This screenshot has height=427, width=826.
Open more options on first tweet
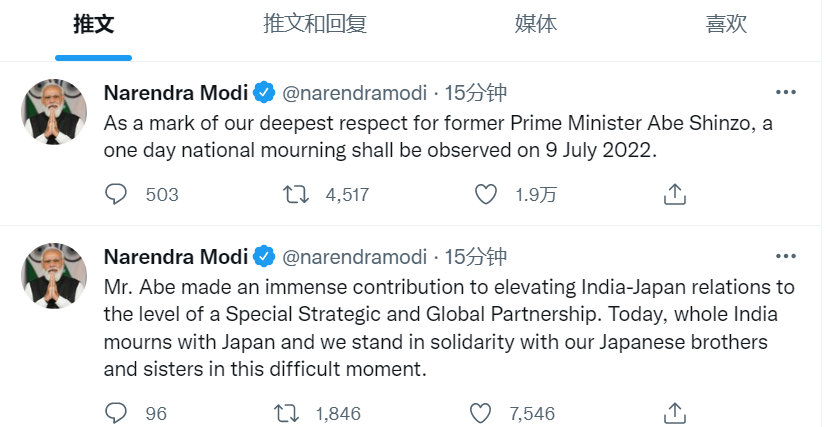786,93
